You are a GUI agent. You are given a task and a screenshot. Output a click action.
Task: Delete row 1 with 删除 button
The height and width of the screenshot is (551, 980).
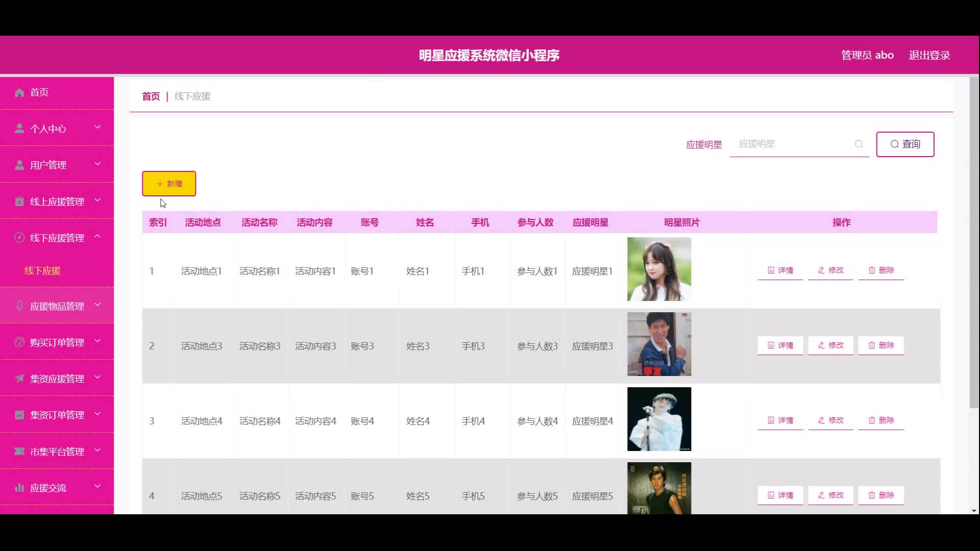(x=881, y=270)
